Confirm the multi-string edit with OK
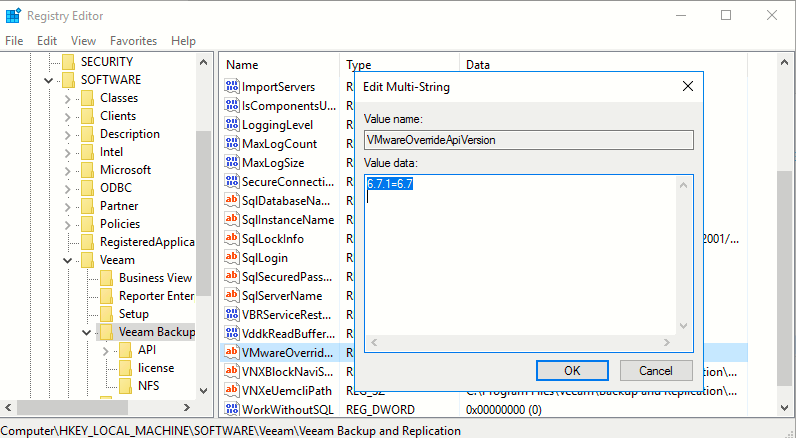The image size is (796, 438). point(572,370)
